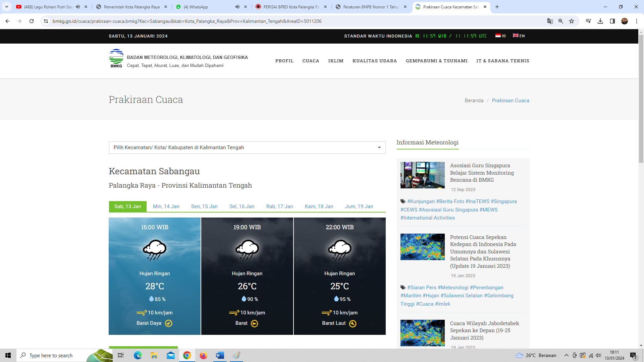This screenshot has width=644, height=362.
Task: Show hidden system tray icons
Action: [x=567, y=355]
